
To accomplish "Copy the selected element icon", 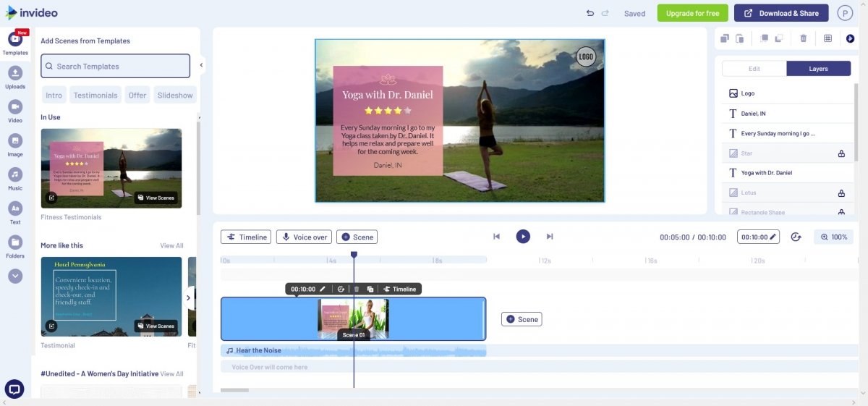I will pos(726,38).
